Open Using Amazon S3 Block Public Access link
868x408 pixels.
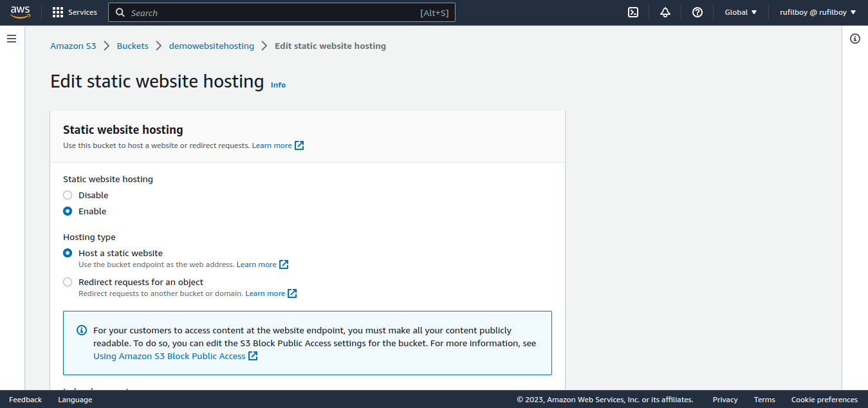(169, 356)
